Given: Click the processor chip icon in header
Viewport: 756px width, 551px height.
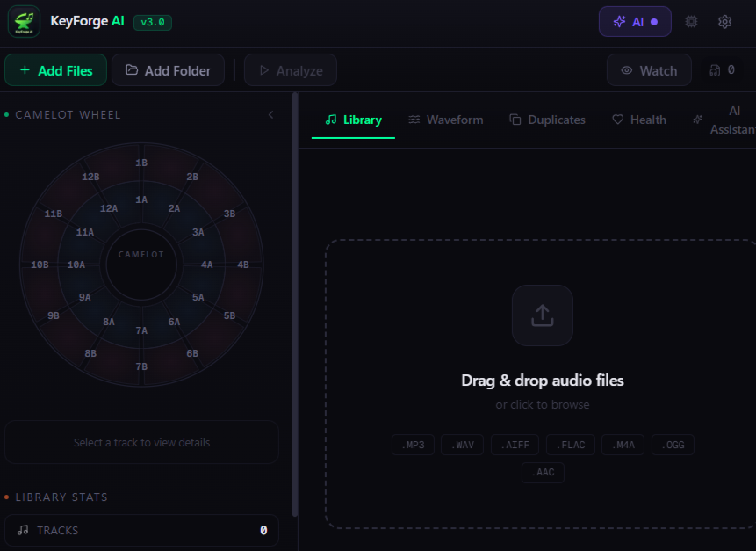Looking at the screenshot, I should [691, 22].
